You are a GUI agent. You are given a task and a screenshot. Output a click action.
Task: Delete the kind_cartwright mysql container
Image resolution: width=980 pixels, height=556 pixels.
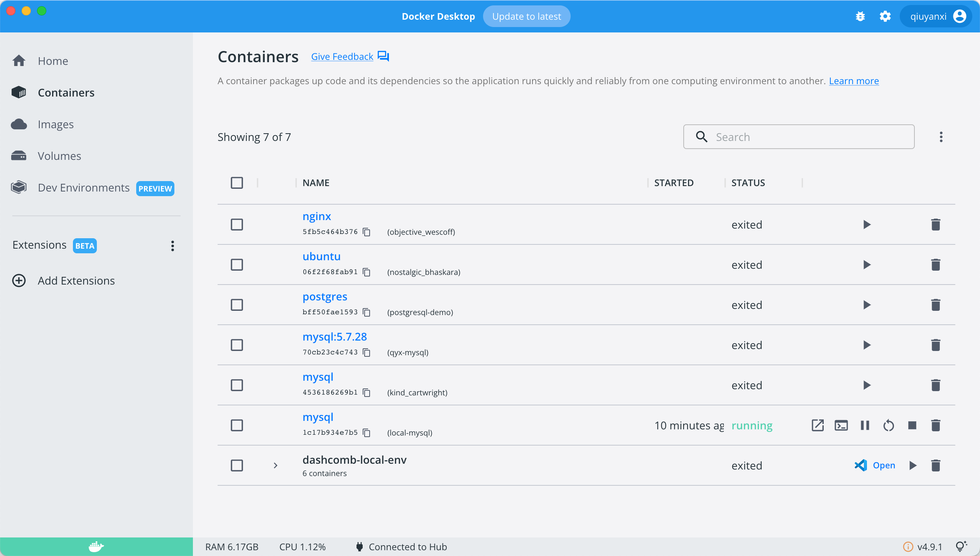(936, 385)
